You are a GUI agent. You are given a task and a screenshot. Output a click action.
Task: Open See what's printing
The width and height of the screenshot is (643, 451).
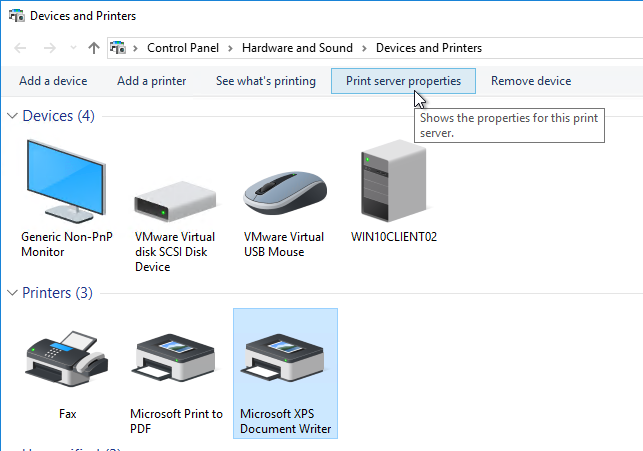[265, 81]
